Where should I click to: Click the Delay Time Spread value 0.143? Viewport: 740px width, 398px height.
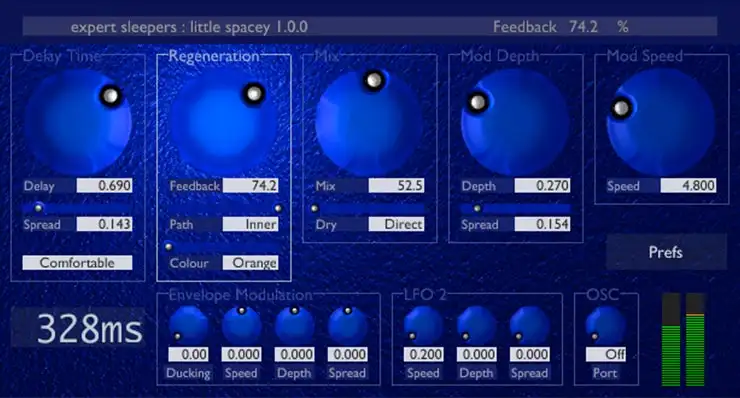coord(104,224)
